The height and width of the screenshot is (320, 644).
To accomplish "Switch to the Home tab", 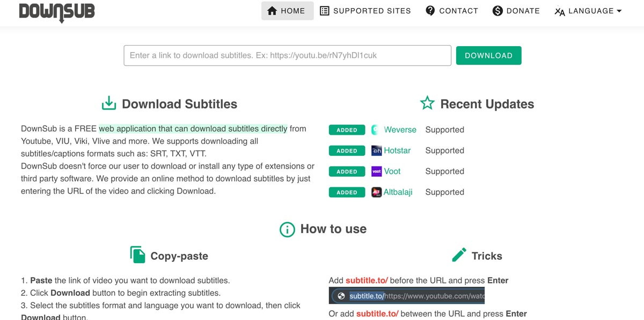I will click(x=287, y=10).
